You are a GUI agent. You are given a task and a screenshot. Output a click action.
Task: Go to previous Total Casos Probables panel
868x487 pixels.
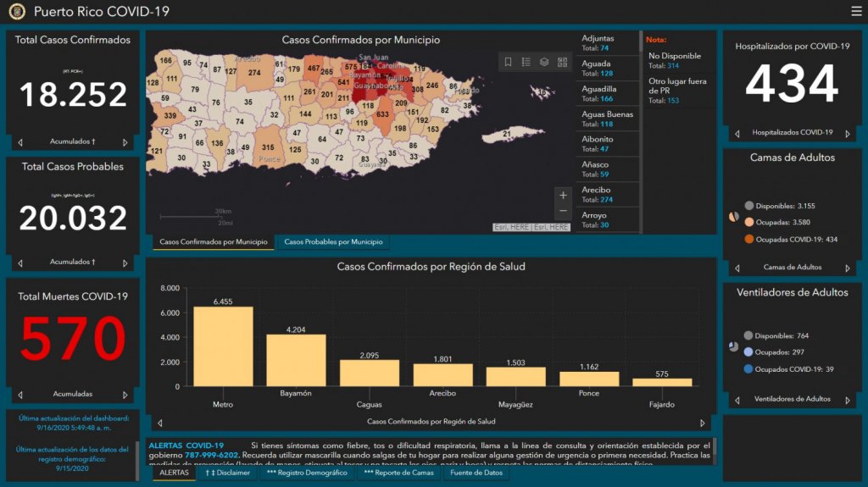tap(20, 263)
